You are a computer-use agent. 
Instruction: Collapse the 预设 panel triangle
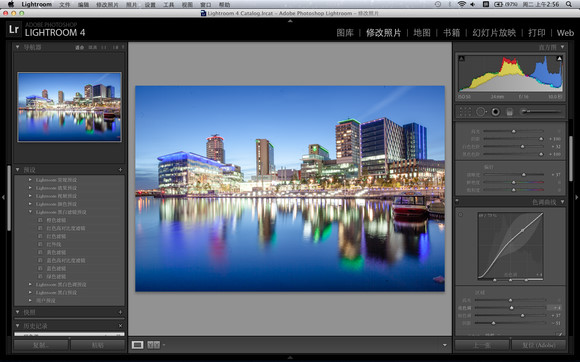point(17,170)
